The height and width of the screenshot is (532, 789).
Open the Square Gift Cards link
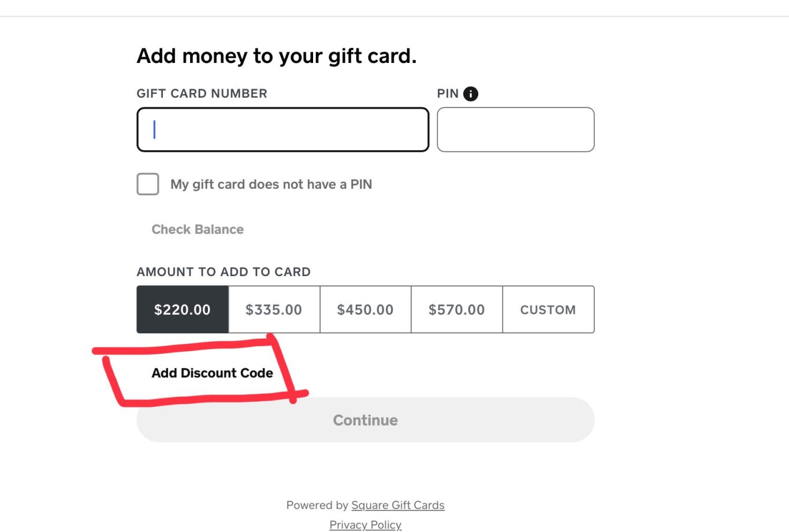(398, 505)
